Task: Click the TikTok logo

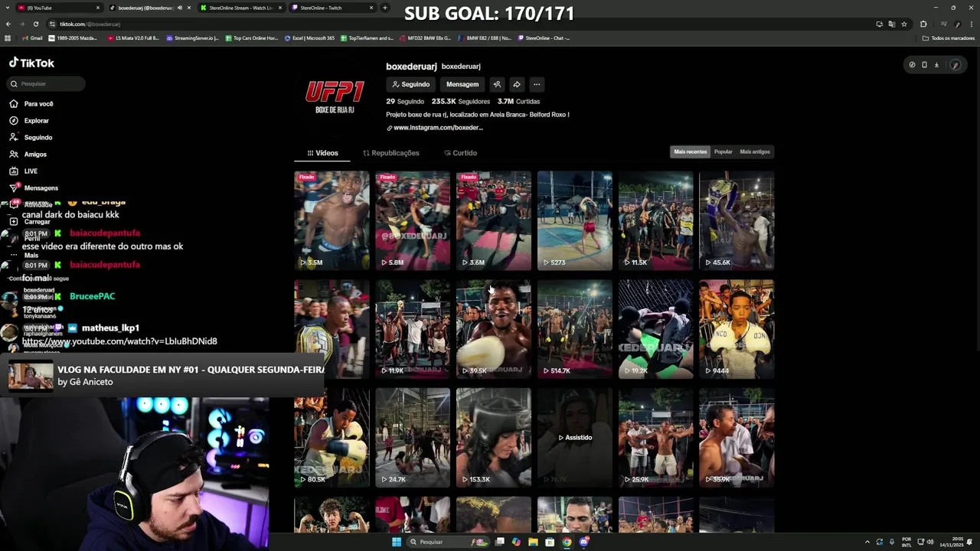Action: (31, 63)
